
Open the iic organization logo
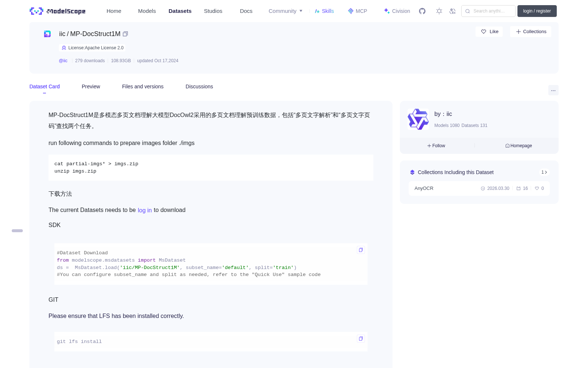click(x=418, y=119)
